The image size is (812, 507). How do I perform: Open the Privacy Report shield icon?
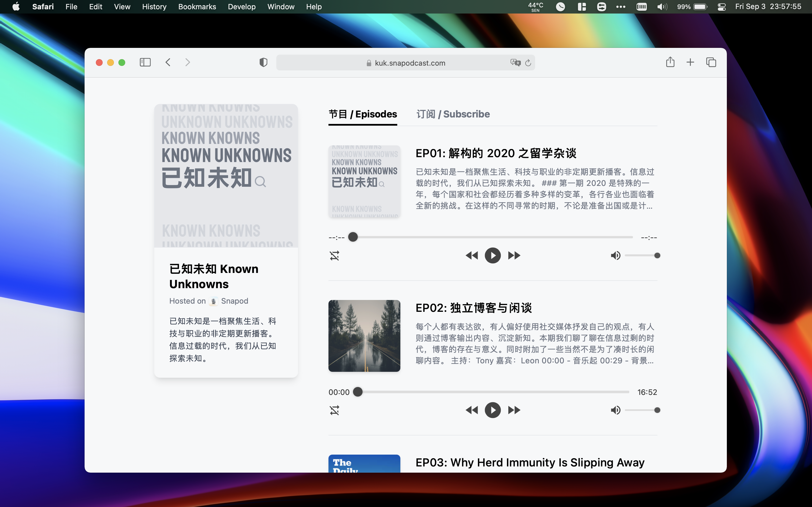click(x=263, y=62)
